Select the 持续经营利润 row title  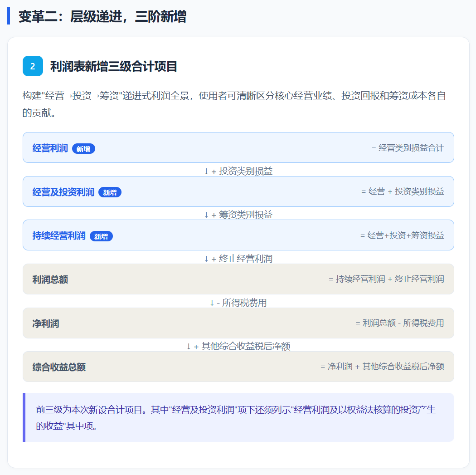tap(59, 235)
